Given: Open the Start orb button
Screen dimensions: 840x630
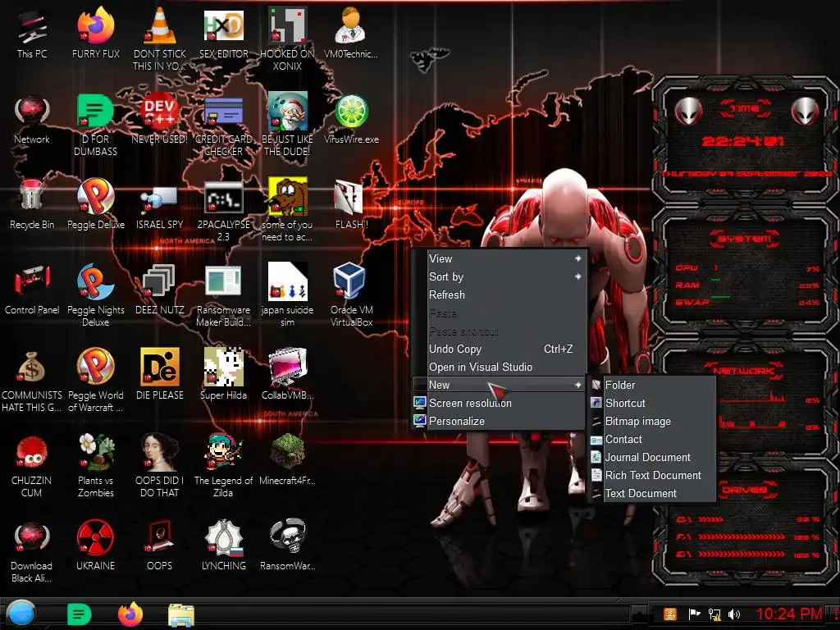Looking at the screenshot, I should 21,614.
